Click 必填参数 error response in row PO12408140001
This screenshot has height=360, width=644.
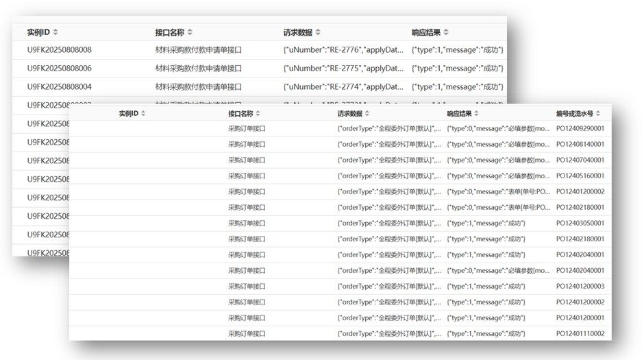[x=498, y=144]
